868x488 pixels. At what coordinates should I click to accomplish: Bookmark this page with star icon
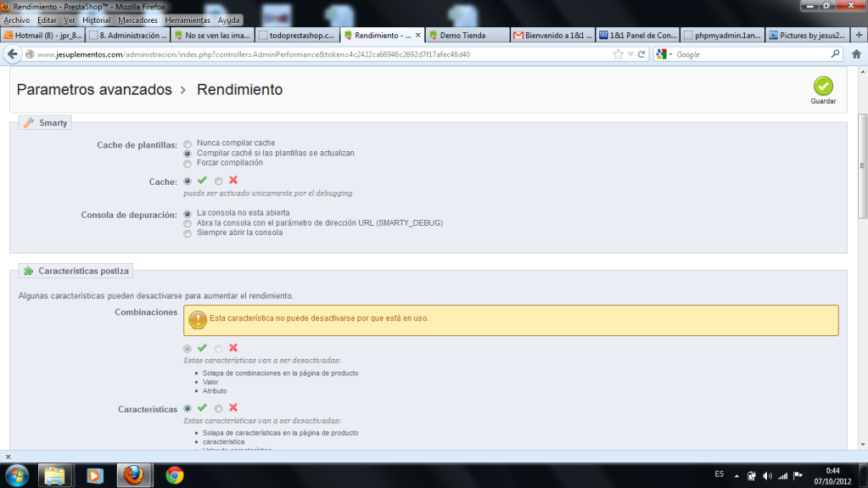(618, 54)
